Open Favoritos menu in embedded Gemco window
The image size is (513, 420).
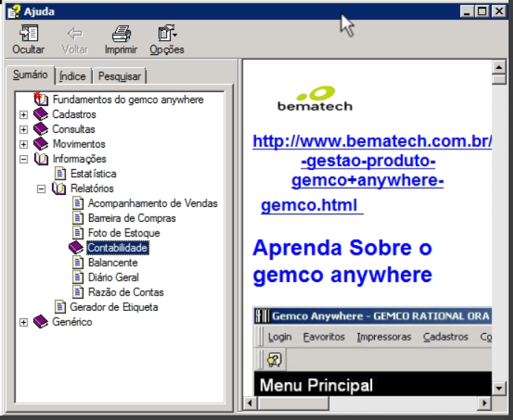pos(324,337)
